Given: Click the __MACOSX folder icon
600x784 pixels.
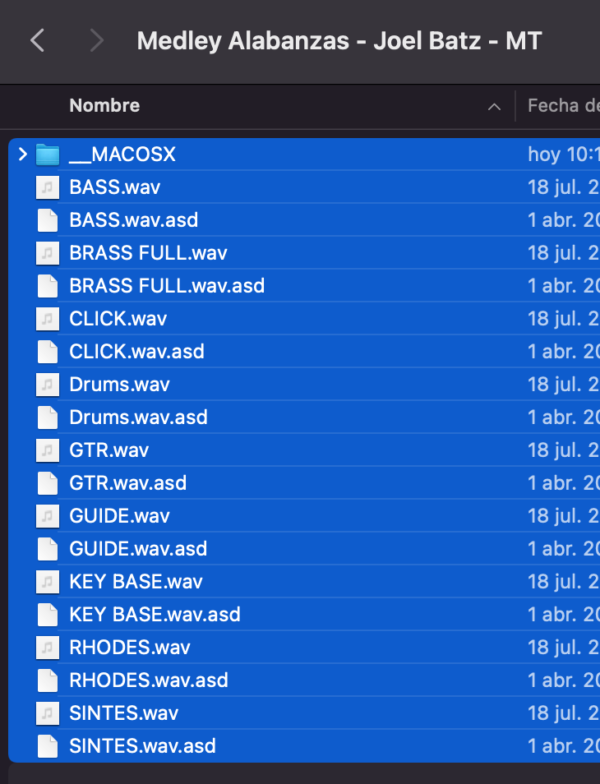Looking at the screenshot, I should [x=47, y=155].
